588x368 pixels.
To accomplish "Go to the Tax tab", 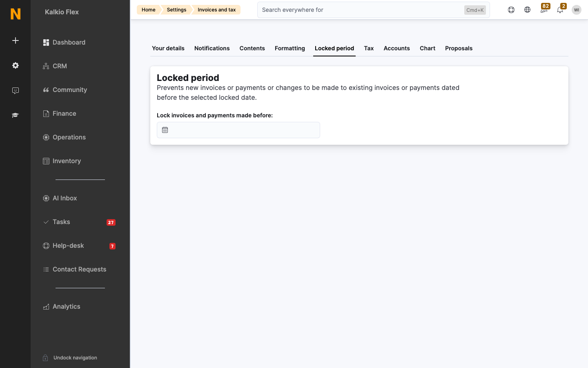I will 369,48.
